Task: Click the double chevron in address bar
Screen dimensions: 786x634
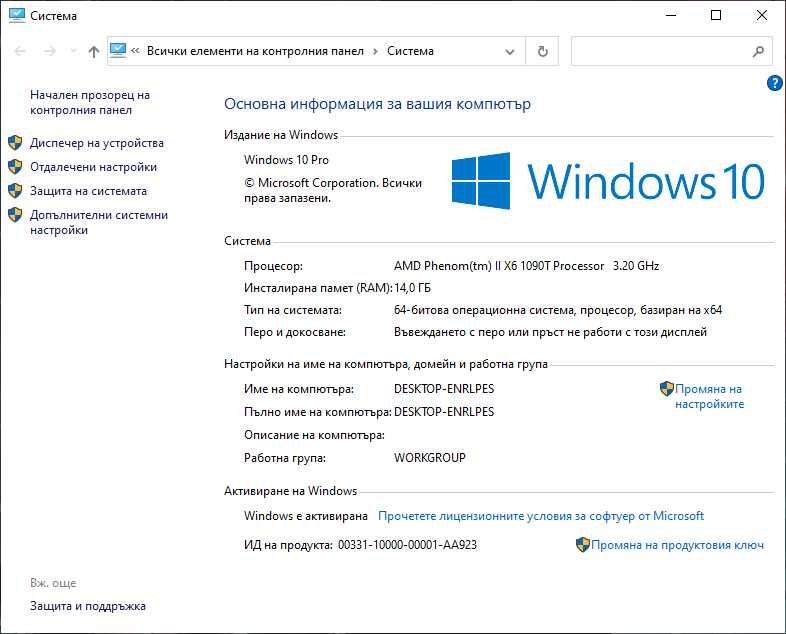Action: click(135, 51)
